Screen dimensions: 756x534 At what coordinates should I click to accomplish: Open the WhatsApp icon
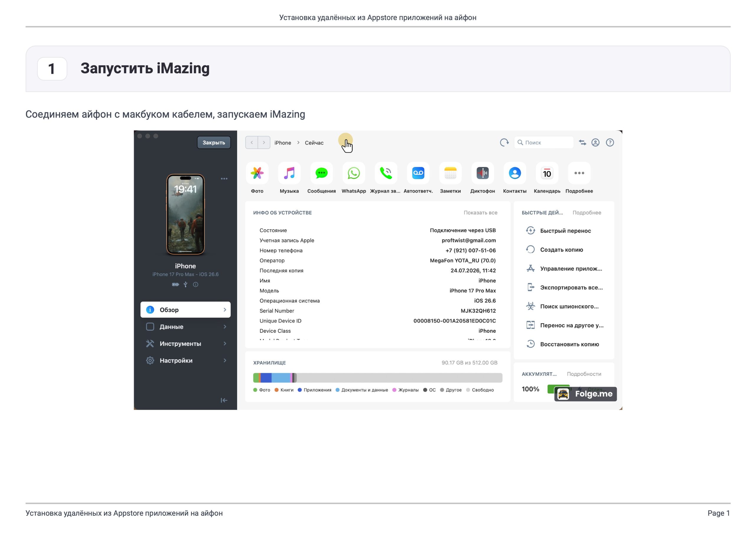[353, 173]
